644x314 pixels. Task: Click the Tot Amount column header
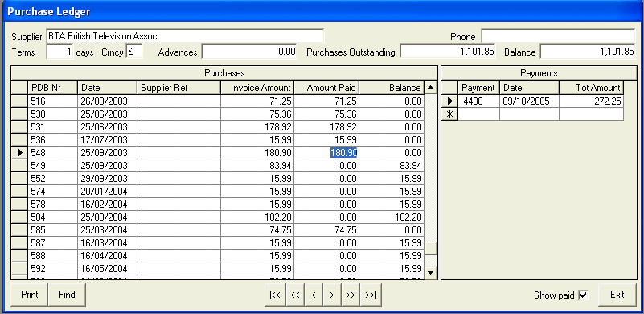tap(591, 88)
